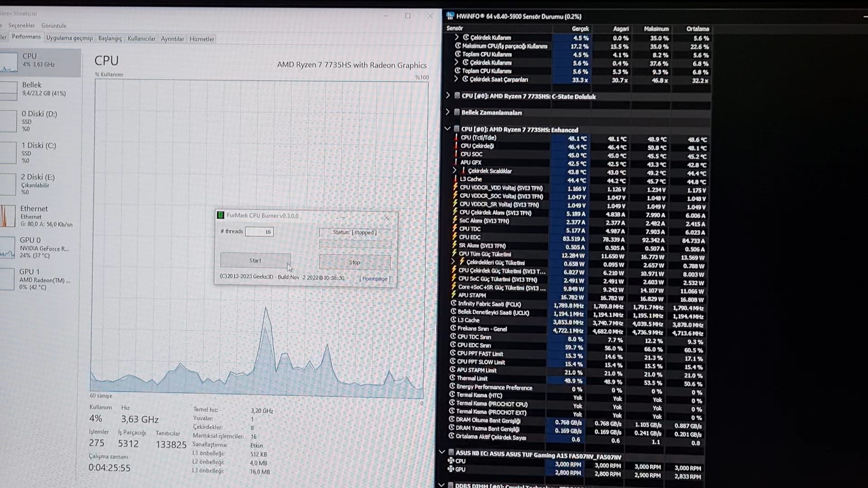Open the Hizmetler tab
868x488 pixels.
pyautogui.click(x=202, y=39)
